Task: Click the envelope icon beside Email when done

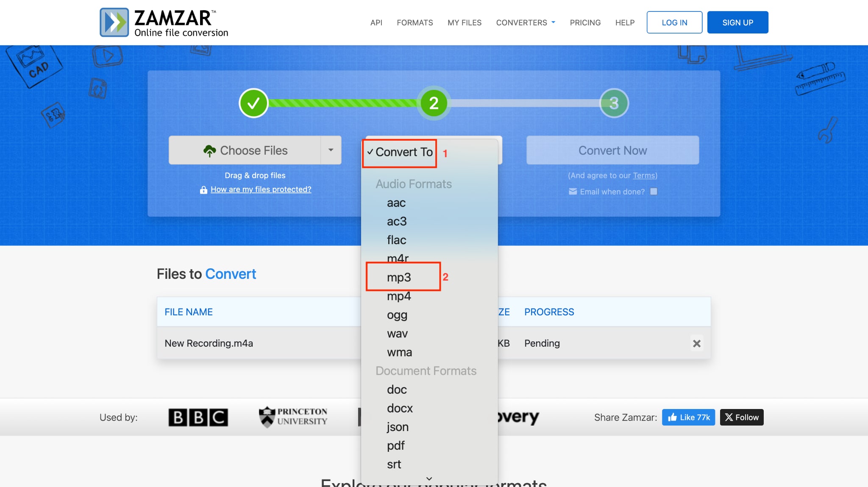Action: (x=573, y=192)
